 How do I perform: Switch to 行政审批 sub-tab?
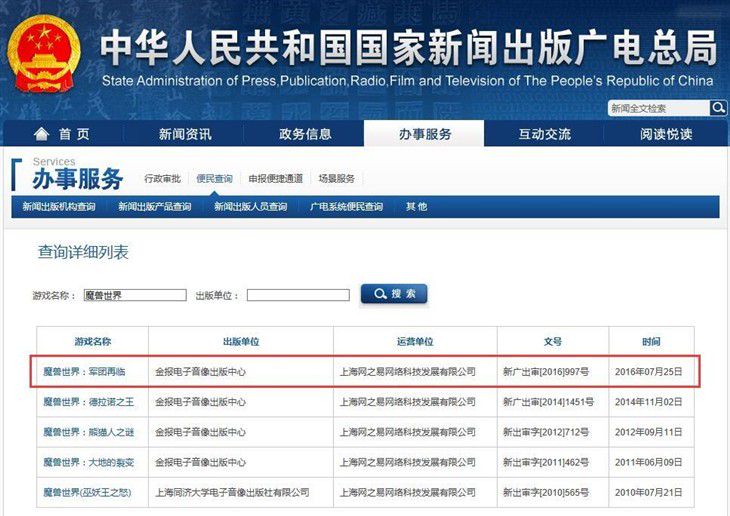click(162, 178)
